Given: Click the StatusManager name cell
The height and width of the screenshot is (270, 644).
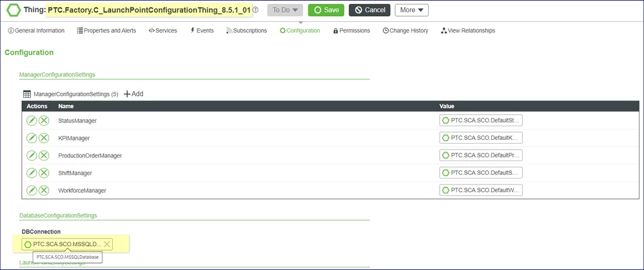Looking at the screenshot, I should [x=77, y=121].
